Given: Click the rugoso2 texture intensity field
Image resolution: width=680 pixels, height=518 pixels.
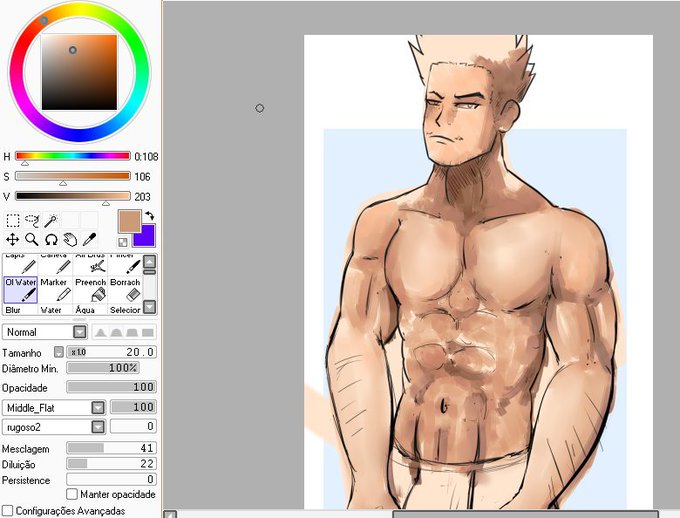Looking at the screenshot, I should pos(134,426).
